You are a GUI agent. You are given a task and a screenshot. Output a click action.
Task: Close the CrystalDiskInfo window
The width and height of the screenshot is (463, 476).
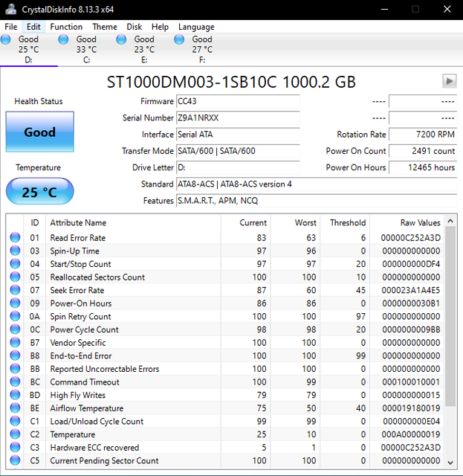tap(447, 9)
